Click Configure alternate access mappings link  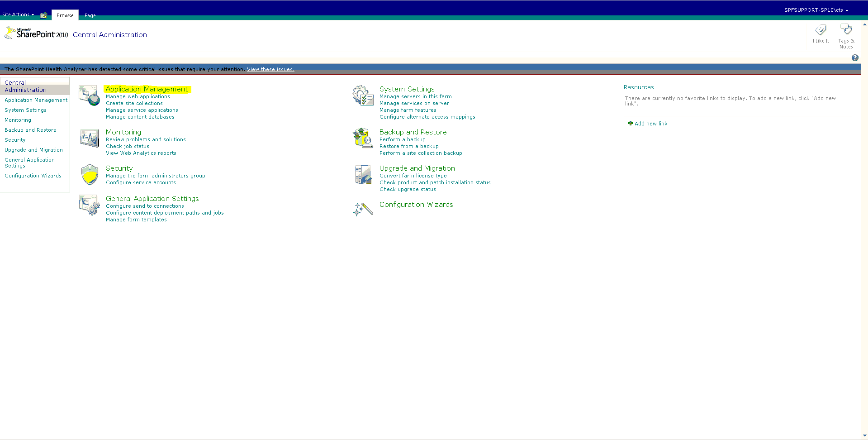427,117
